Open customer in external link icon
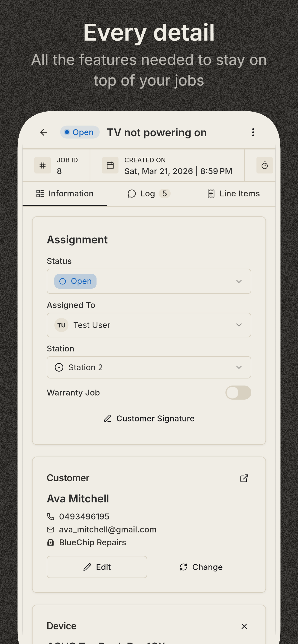 coord(244,478)
